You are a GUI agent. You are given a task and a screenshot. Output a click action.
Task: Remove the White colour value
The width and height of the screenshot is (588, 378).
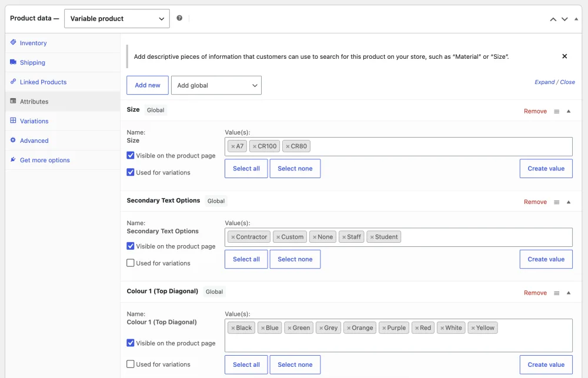click(x=442, y=328)
